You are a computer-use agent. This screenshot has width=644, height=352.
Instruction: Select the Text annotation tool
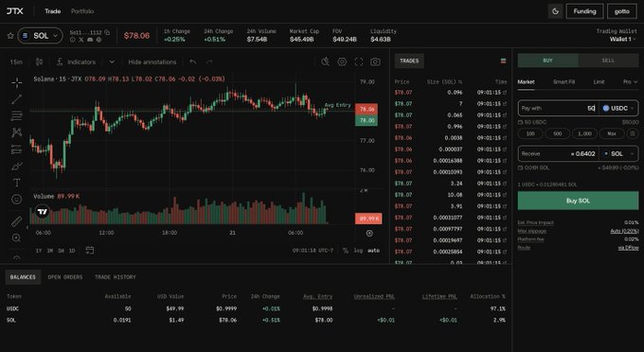click(16, 183)
